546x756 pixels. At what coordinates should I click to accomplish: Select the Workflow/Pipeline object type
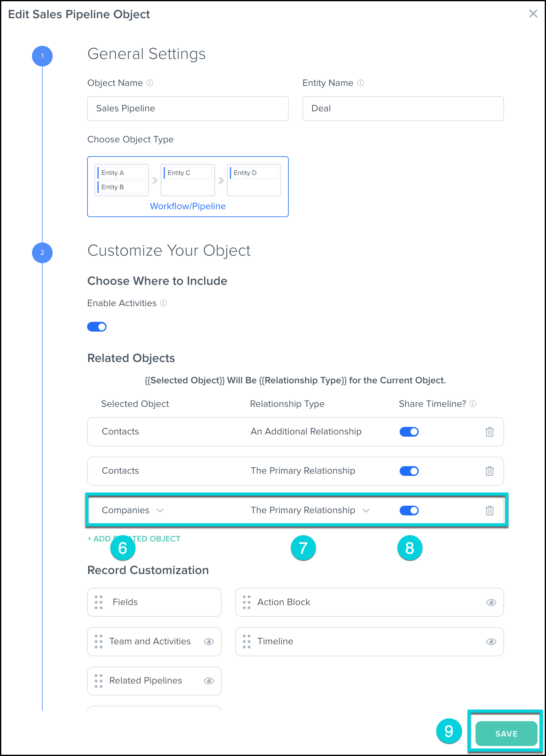click(187, 187)
